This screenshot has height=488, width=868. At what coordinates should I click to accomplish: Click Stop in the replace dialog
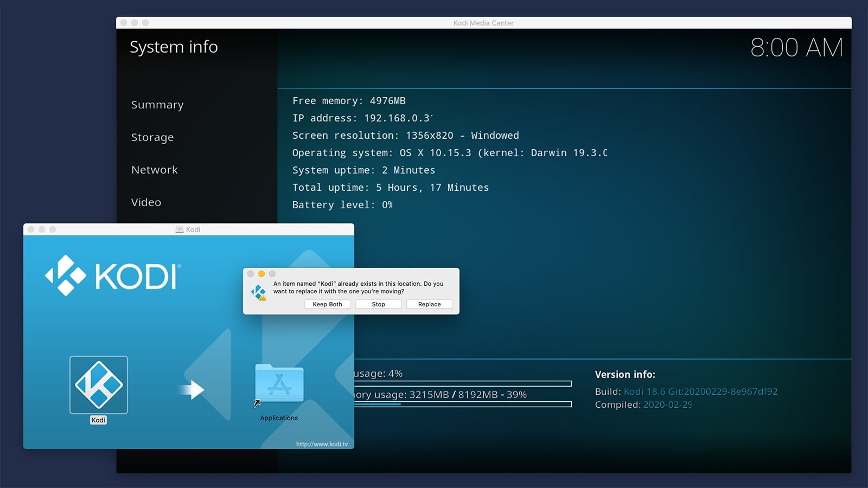tap(378, 304)
